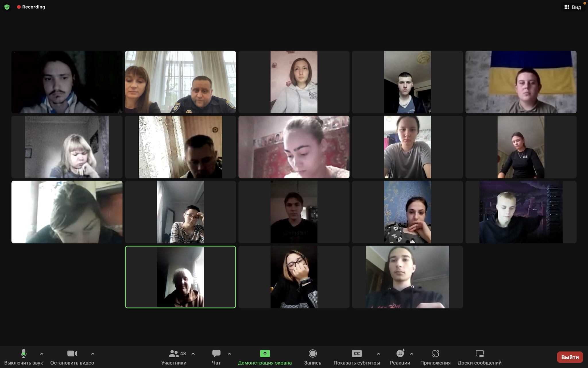
Task: Open the Приложения apps panel
Action: [435, 357]
